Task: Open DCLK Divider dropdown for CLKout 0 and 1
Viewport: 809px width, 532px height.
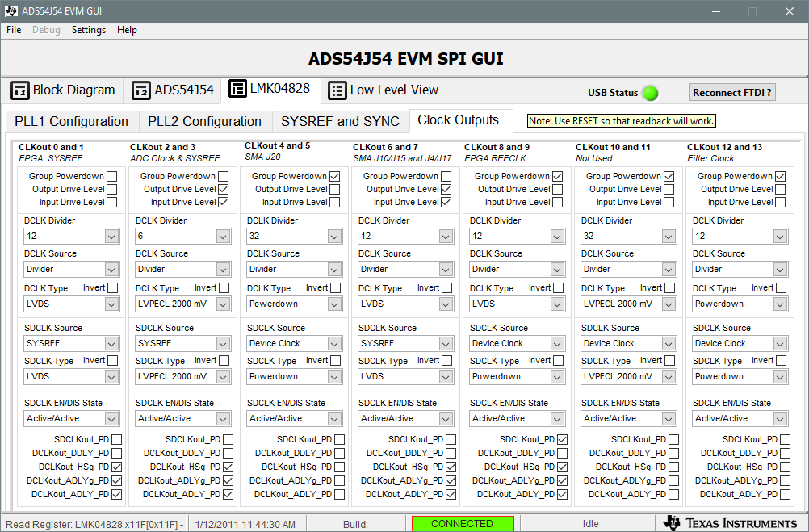Action: (x=72, y=237)
